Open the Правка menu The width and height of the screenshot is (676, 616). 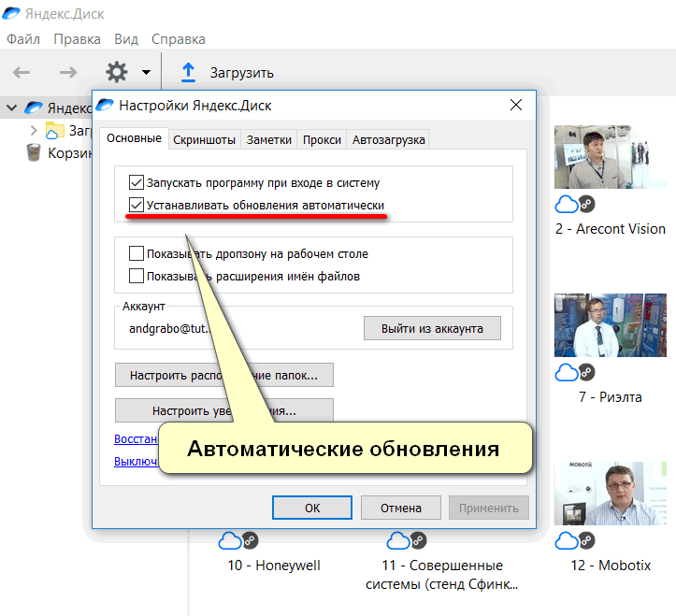click(78, 39)
